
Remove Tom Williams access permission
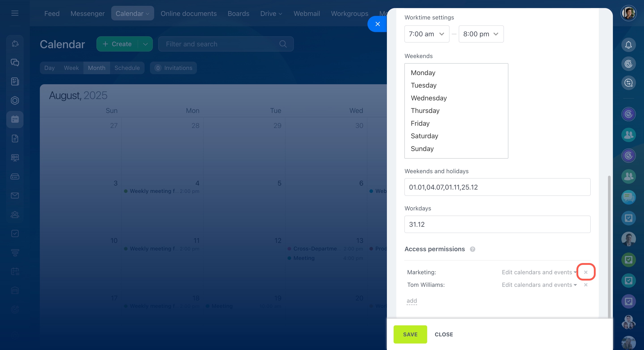tap(586, 285)
